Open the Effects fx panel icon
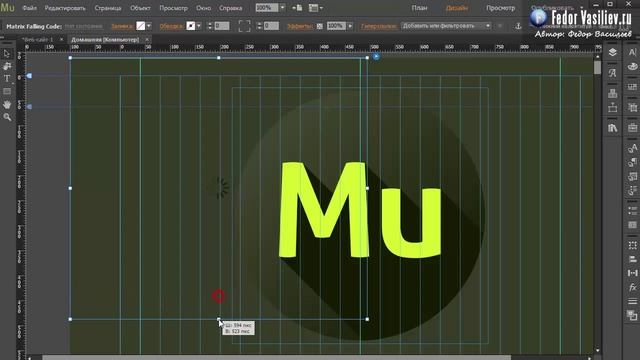The width and height of the screenshot is (640, 360). pos(632,287)
